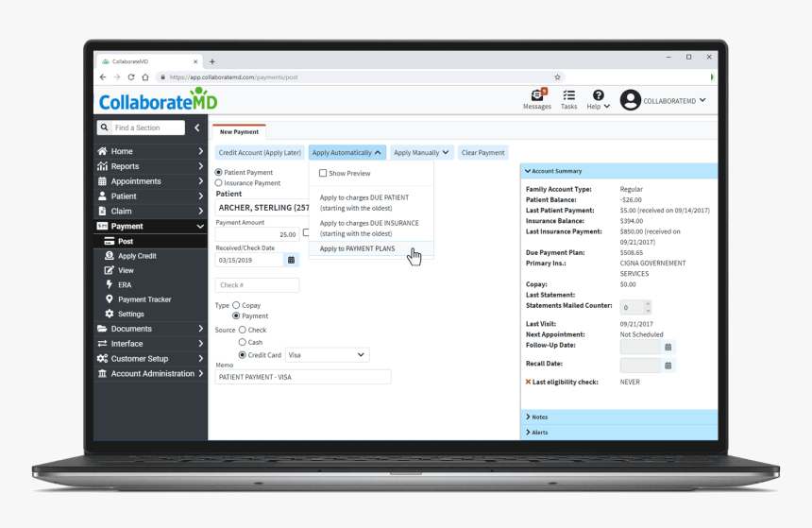Image resolution: width=812 pixels, height=528 pixels.
Task: Select Insurance Payment radio button
Action: 218,183
